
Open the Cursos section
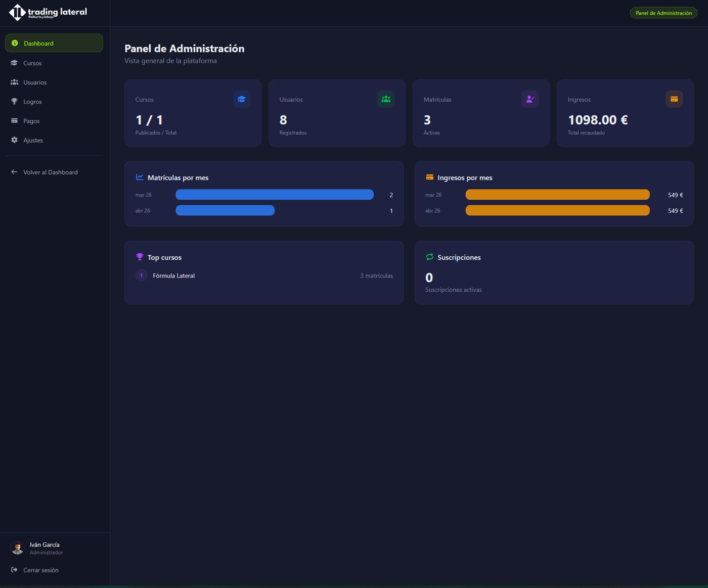point(54,63)
